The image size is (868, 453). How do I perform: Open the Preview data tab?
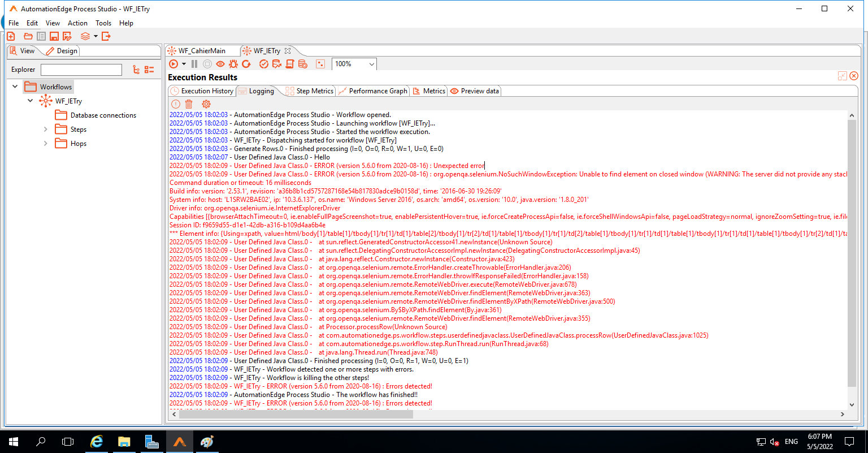pos(475,91)
